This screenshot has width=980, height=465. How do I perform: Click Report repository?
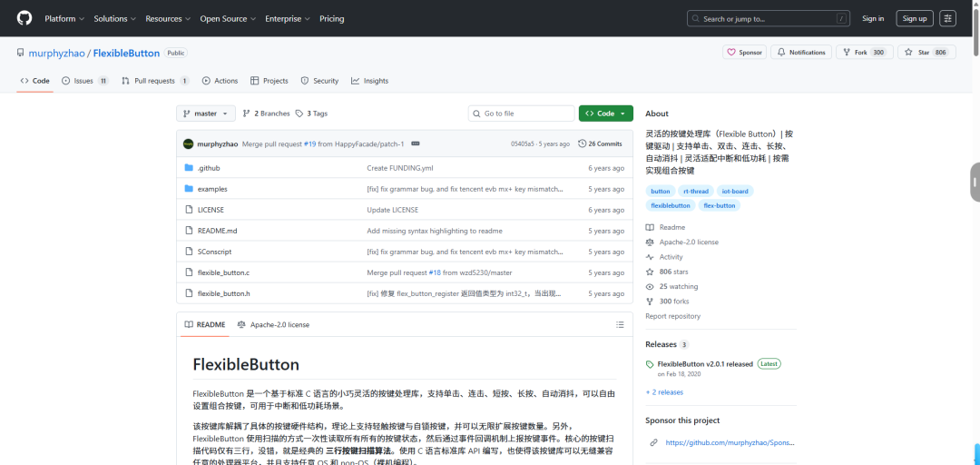[673, 317]
